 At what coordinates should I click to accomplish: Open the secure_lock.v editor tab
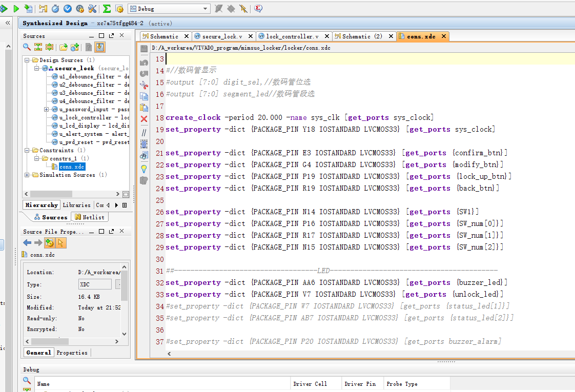[222, 36]
